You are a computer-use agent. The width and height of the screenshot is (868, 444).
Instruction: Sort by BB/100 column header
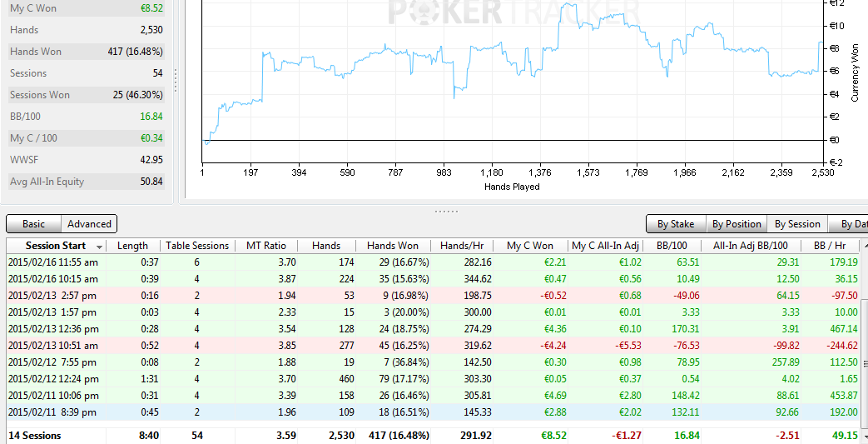(672, 246)
